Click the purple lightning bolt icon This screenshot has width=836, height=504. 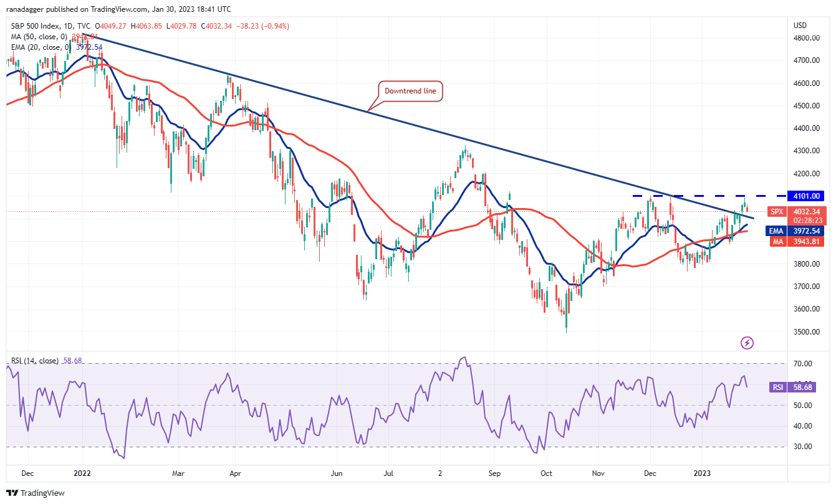(x=747, y=343)
